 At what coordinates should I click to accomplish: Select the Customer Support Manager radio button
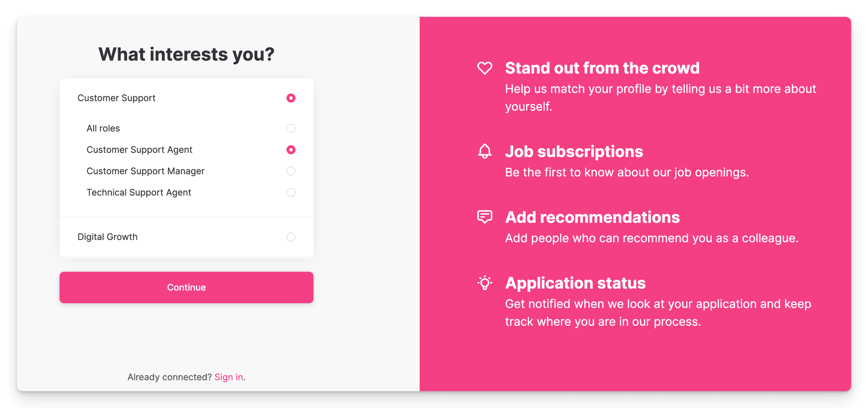[x=291, y=171]
